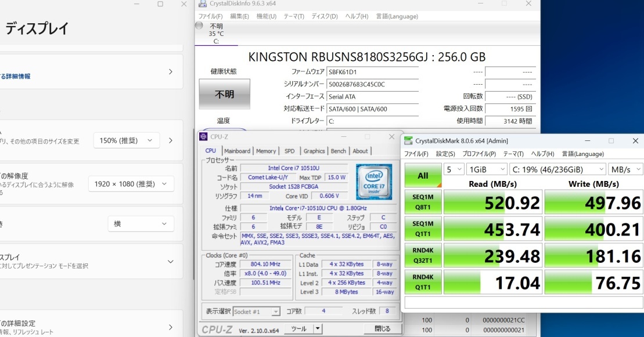Click the SEQ1M Q8T1 write result 497.96
This screenshot has height=337, width=644.
tap(594, 202)
